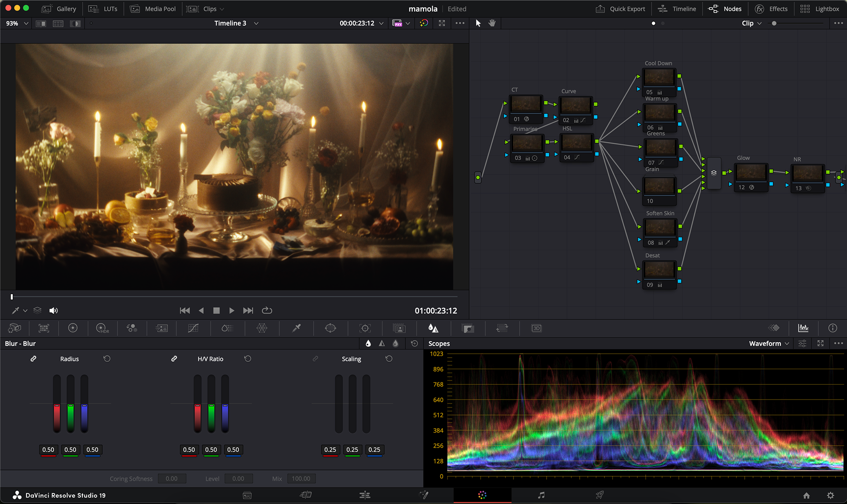The height and width of the screenshot is (504, 847).
Task: Open Timeline 3 name dropdown
Action: (x=256, y=23)
